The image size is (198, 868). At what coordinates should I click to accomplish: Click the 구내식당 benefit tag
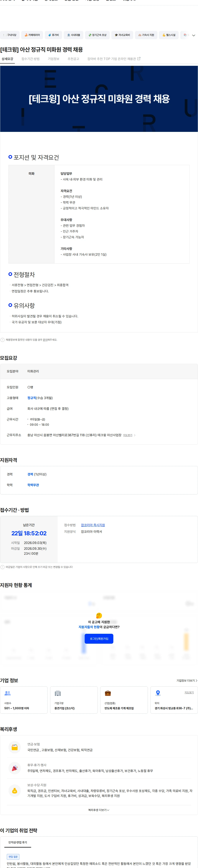[x=10, y=35]
